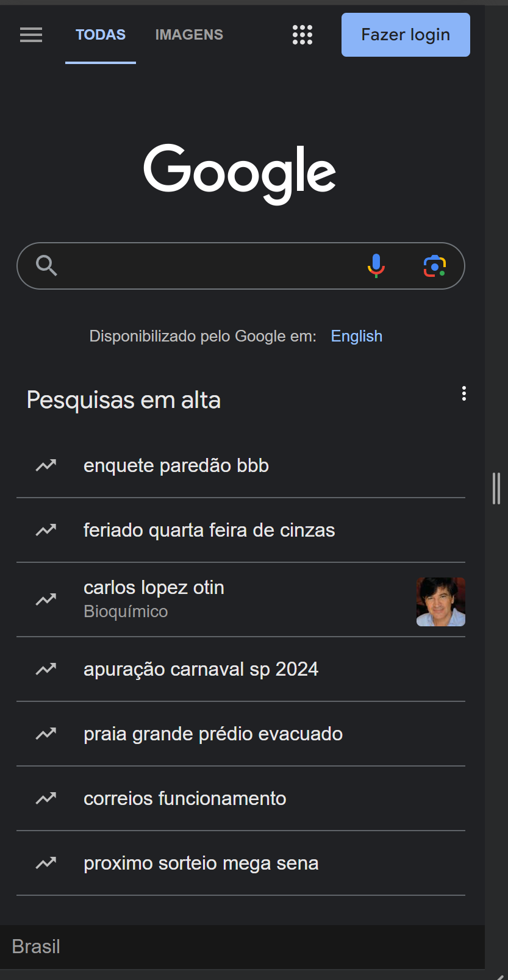Click trending arrow beside proximo sorteio mega sena

pos(46,863)
